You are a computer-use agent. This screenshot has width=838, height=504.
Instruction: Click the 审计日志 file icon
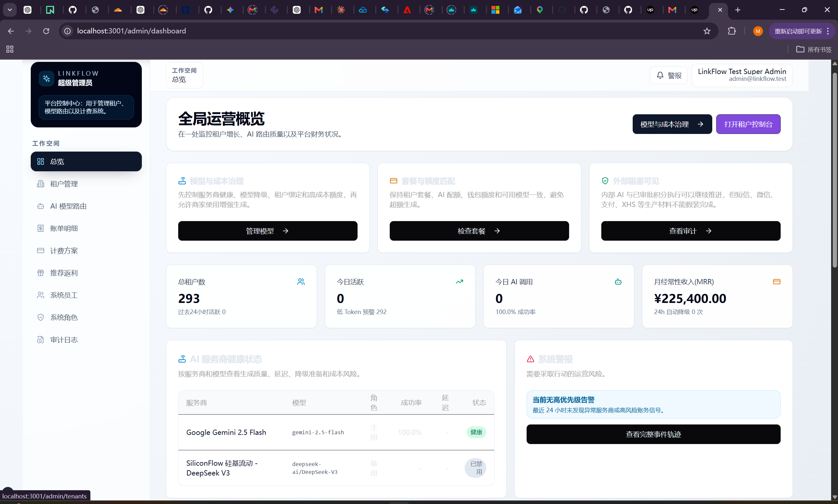pyautogui.click(x=40, y=340)
